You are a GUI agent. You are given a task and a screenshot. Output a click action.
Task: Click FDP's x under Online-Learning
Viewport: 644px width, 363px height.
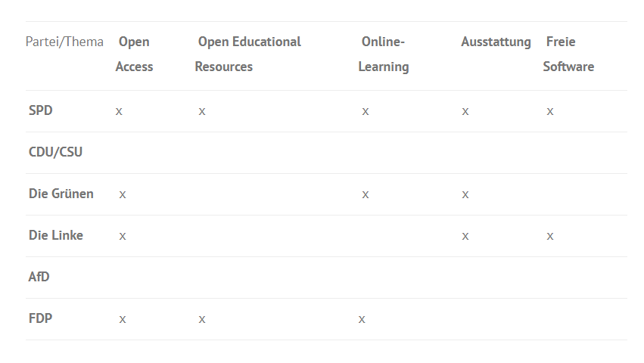click(362, 319)
